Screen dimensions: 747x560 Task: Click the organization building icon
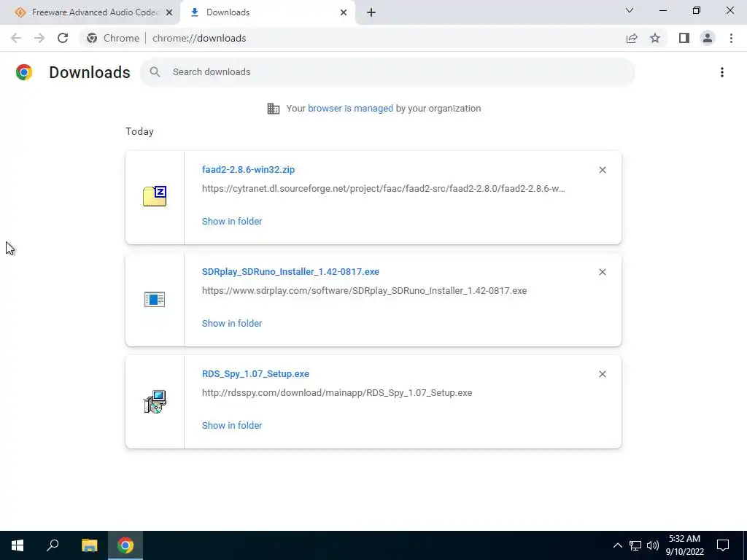pos(274,109)
